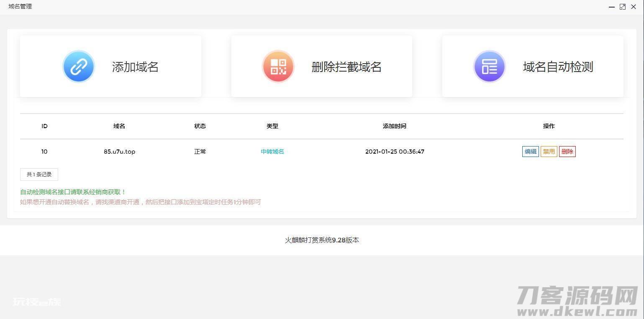Click the blue chain-link icon for 添加域名
Screen dimensions: 644x319
[79, 67]
